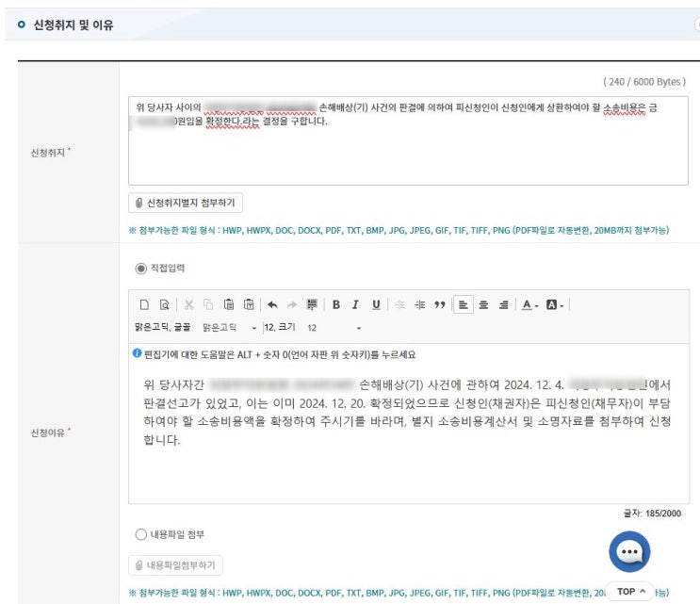Undo the last edit with the undo arrow
The width and height of the screenshot is (700, 604).
coord(272,304)
